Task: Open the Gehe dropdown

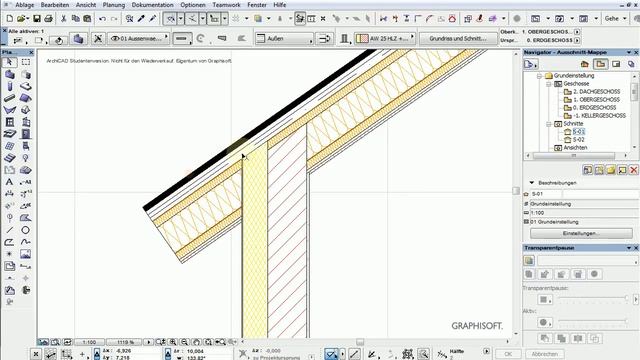Action: click(x=616, y=18)
